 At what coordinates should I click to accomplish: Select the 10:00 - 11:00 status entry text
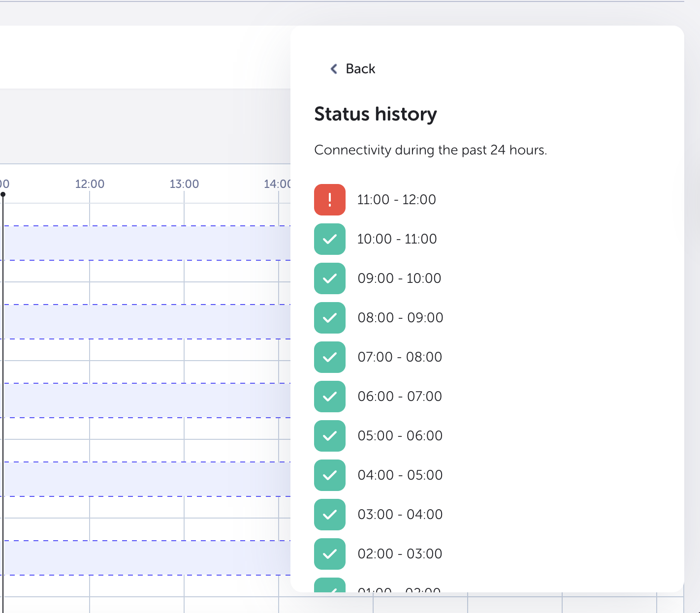click(x=397, y=239)
